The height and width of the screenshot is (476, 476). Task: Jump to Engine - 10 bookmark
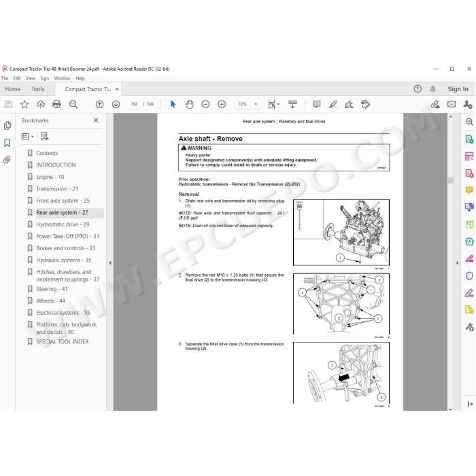50,177
